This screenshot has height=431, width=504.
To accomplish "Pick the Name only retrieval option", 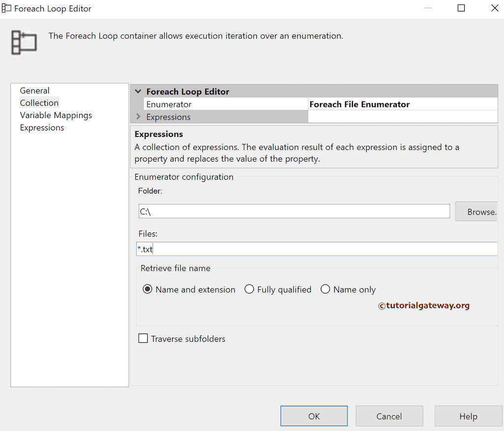I will point(325,290).
